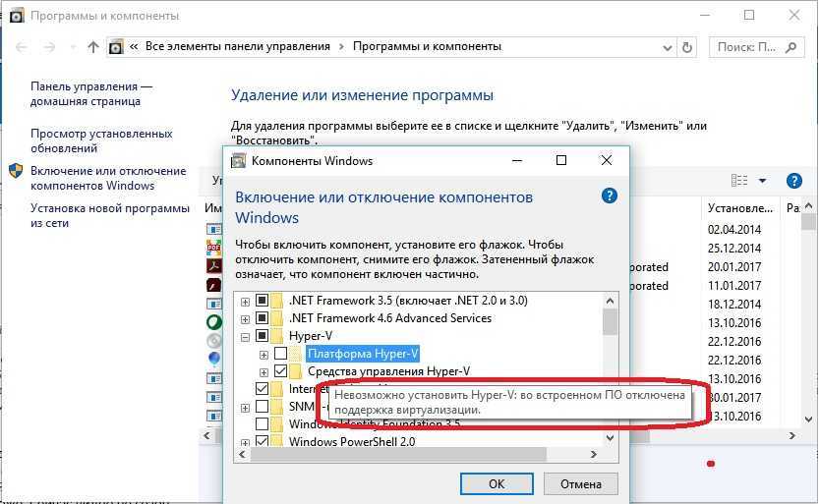Viewport: 820px width, 504px height.
Task: Collapse the Hyper-V tree node
Action: tap(245, 337)
